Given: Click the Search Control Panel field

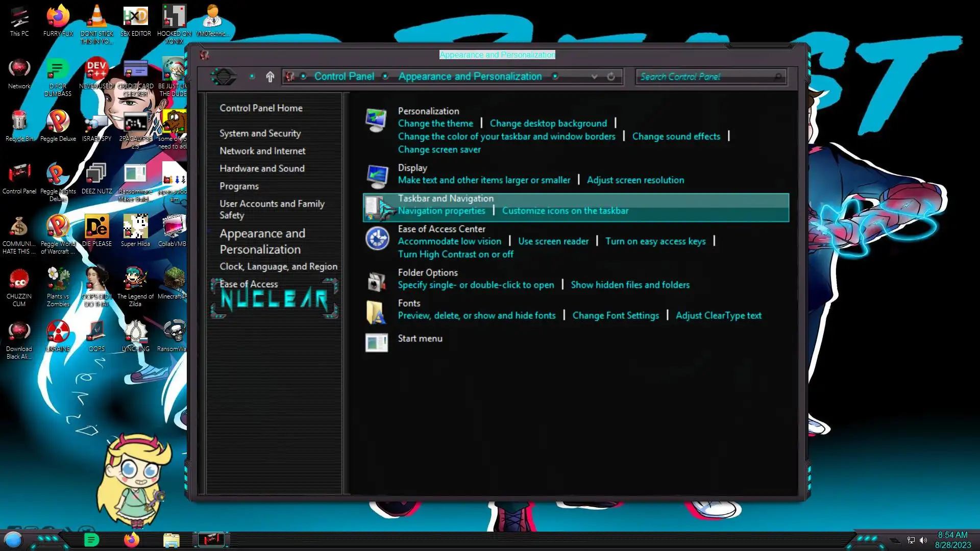Looking at the screenshot, I should [x=704, y=77].
